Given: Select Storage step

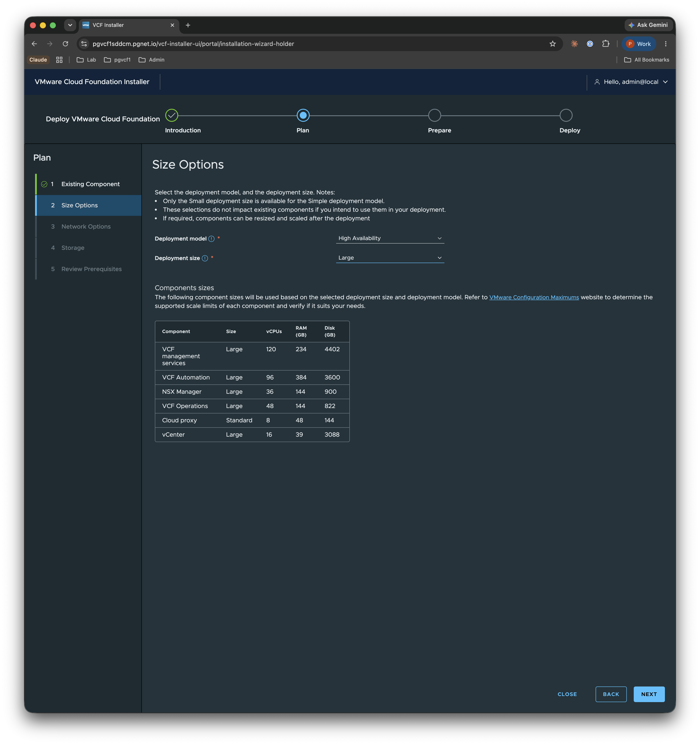Looking at the screenshot, I should point(89,248).
